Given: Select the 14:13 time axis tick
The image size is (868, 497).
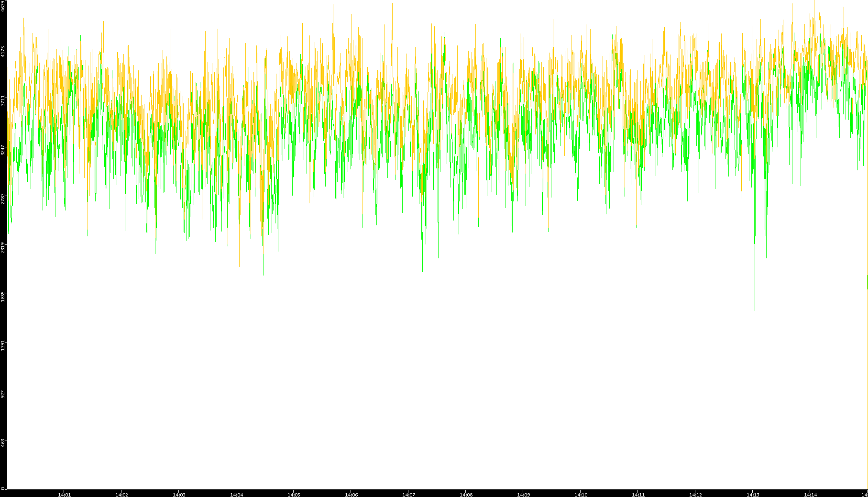Looking at the screenshot, I should pos(753,495).
